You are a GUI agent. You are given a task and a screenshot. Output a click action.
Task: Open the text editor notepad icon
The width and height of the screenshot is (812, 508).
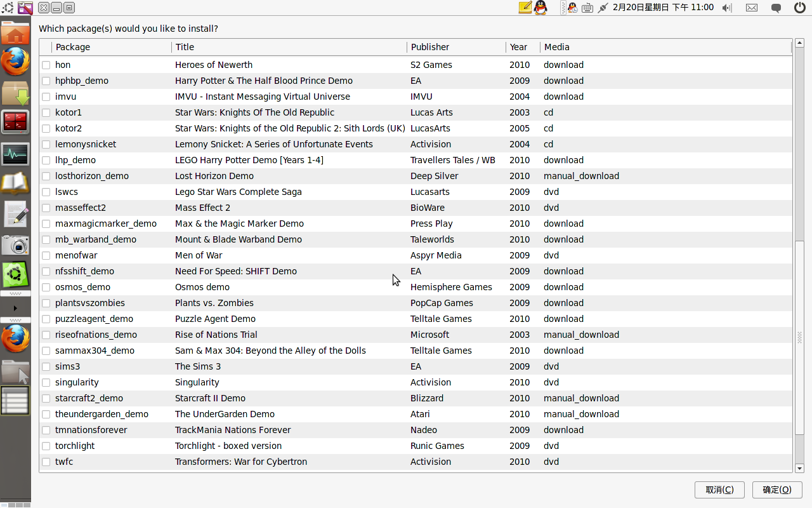point(15,214)
